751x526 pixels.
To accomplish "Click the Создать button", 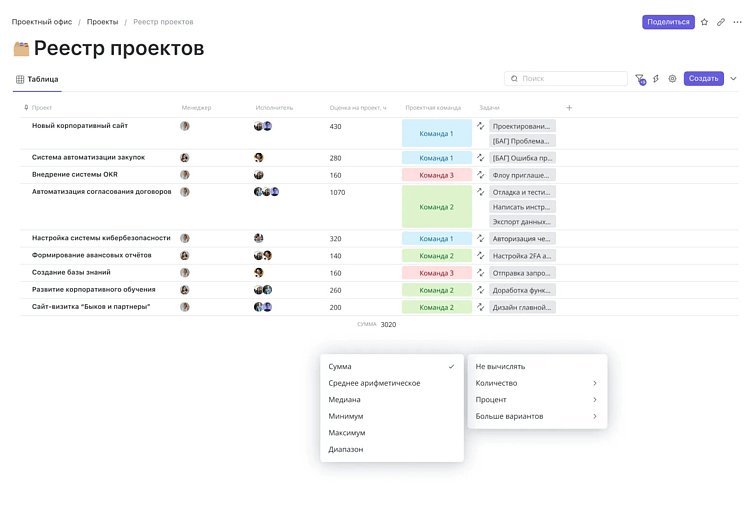I will pyautogui.click(x=703, y=79).
